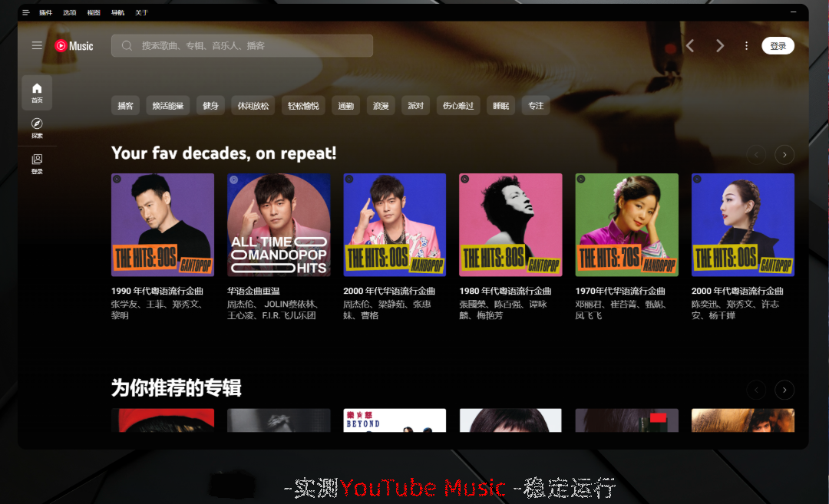
Task: Open the 选项 menu
Action: pos(70,13)
